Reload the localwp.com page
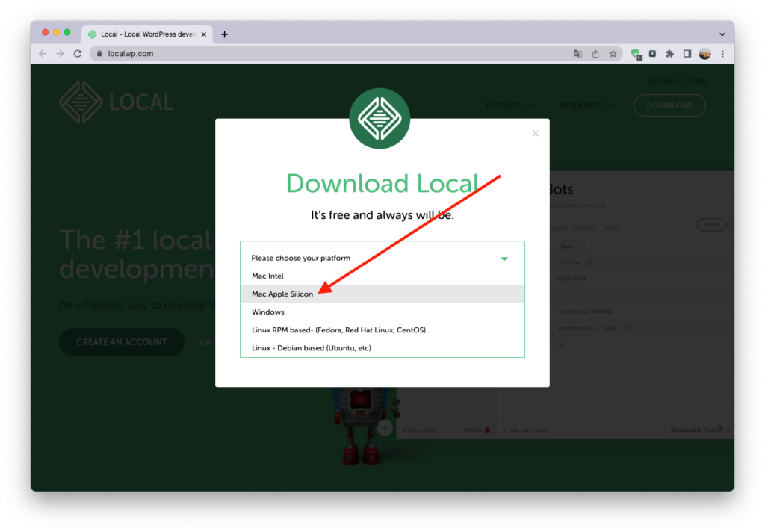This screenshot has height=532, width=765. click(78, 54)
